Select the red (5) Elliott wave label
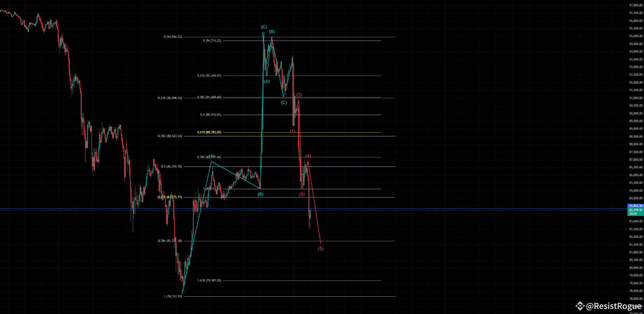 click(320, 248)
